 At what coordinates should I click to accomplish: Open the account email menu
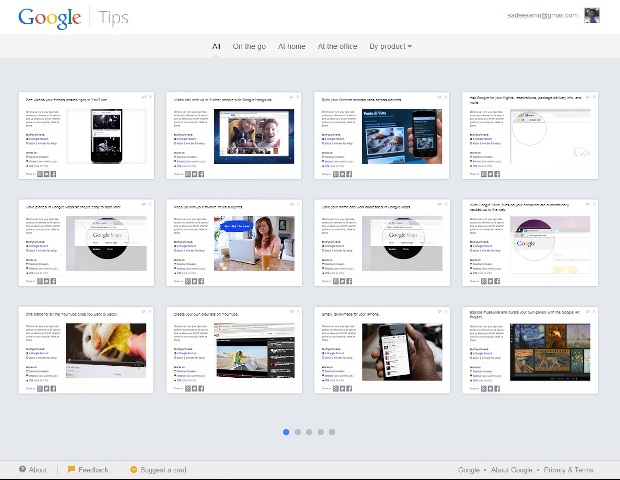tap(542, 15)
